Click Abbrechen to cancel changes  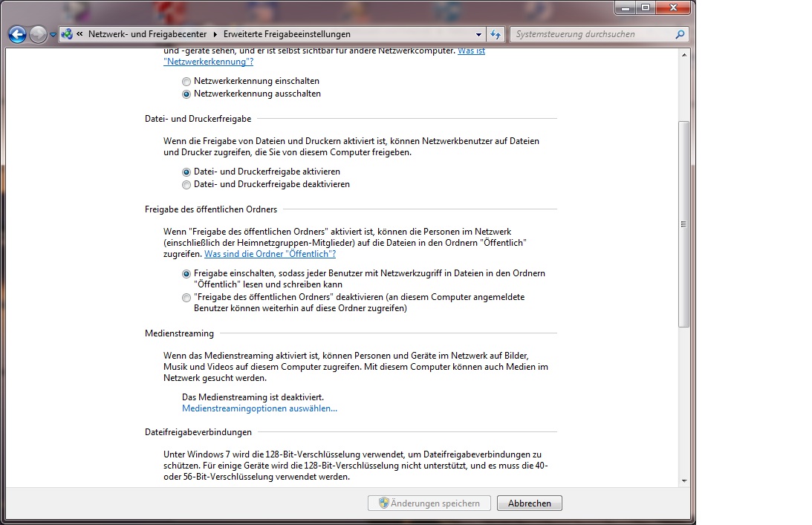tap(529, 503)
